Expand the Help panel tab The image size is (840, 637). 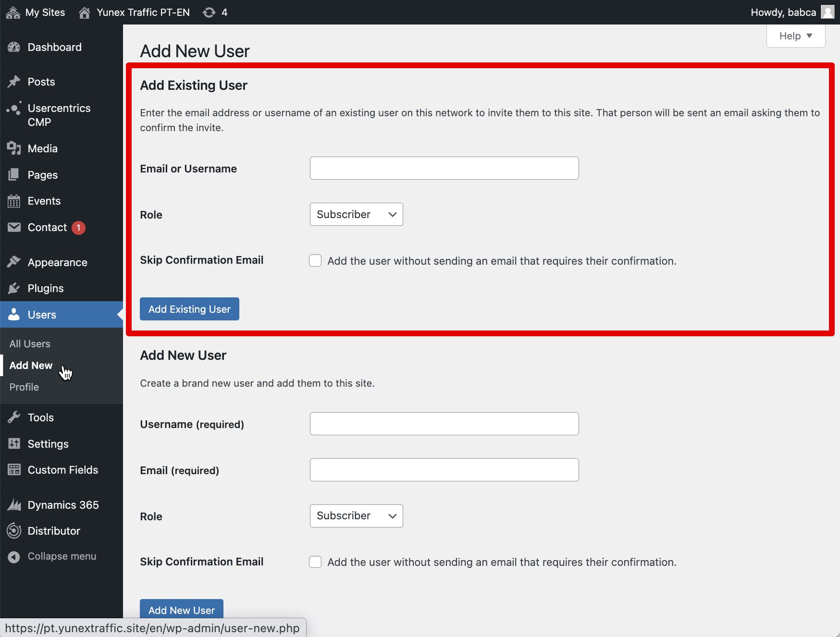tap(795, 36)
